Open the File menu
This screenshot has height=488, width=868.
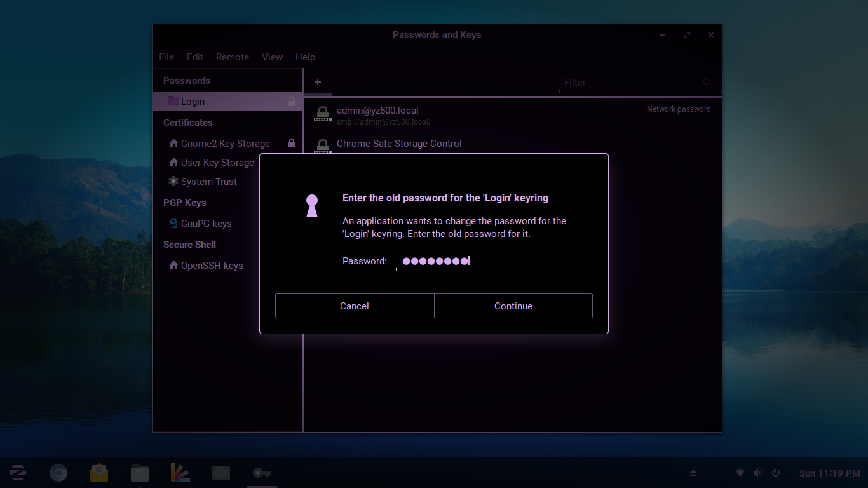[x=166, y=57]
